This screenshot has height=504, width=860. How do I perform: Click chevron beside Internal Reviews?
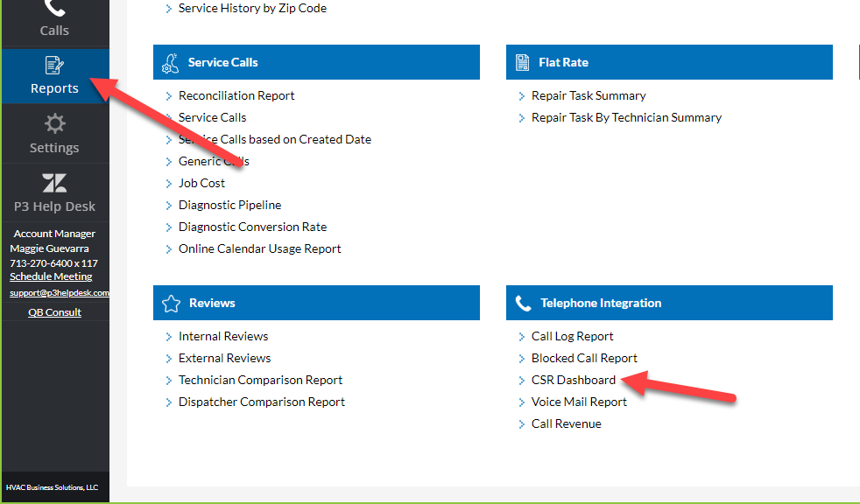click(x=169, y=337)
